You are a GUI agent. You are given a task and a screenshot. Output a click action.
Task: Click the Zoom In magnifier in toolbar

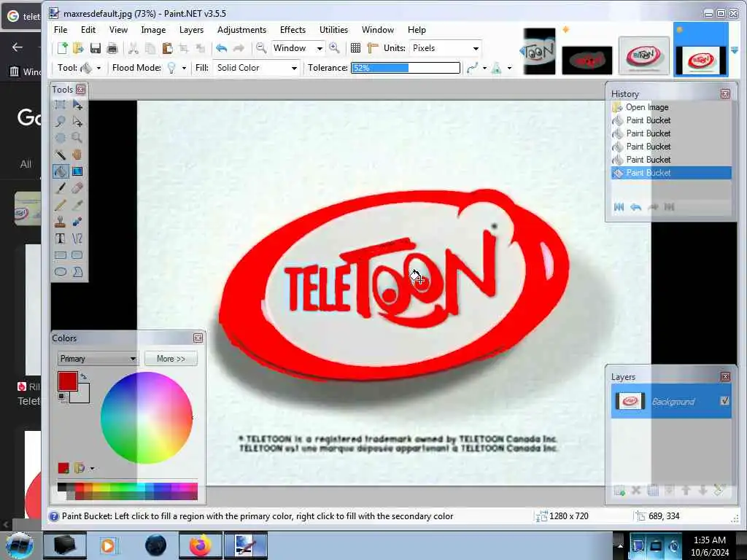(x=334, y=48)
